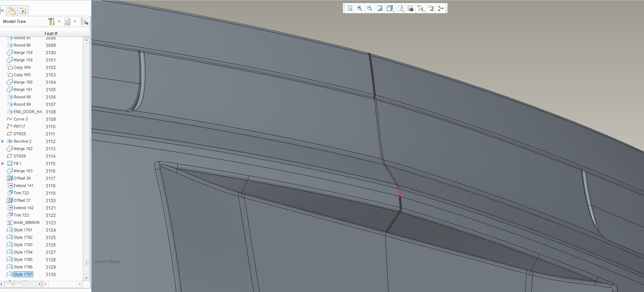Click feature number 3130
644x292 pixels.
point(51,274)
